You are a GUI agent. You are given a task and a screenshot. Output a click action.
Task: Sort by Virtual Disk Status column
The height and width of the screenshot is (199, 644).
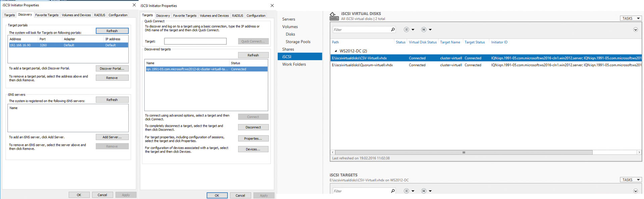pyautogui.click(x=423, y=42)
